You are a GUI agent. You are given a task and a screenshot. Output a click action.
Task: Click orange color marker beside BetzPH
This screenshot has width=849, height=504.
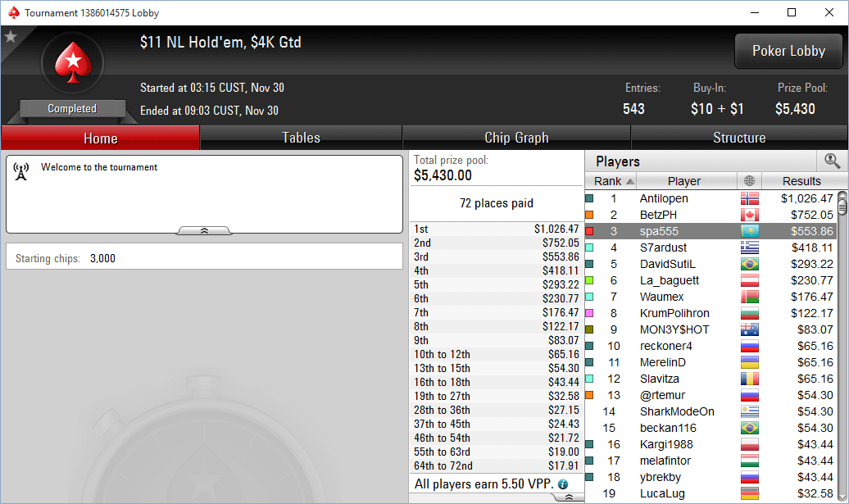click(x=589, y=215)
